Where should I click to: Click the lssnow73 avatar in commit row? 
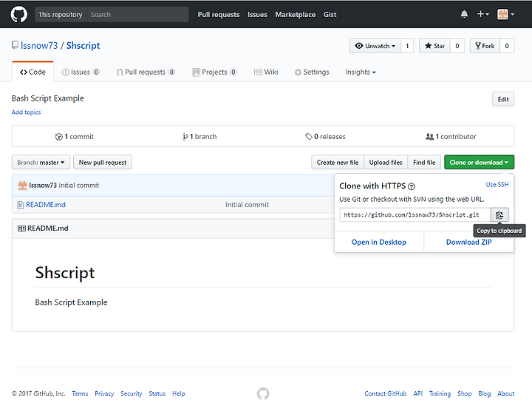(22, 186)
